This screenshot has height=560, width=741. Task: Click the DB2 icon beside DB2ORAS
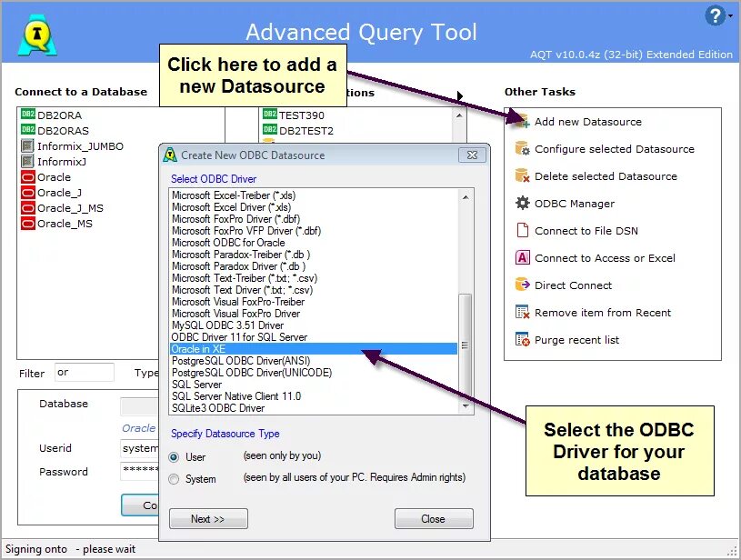tap(28, 129)
